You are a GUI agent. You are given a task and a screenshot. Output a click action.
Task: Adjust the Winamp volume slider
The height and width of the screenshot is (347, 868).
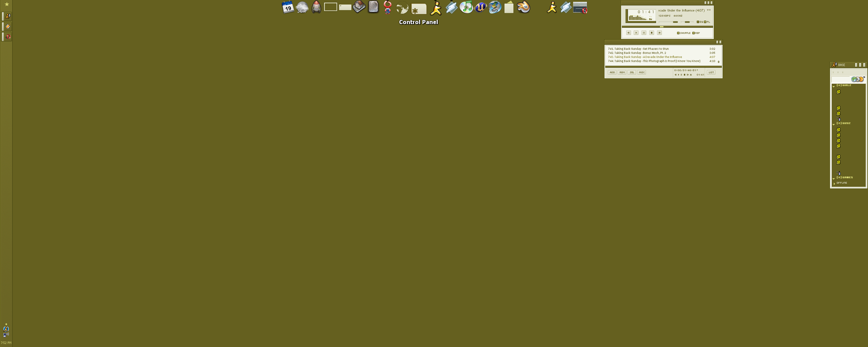pos(668,22)
